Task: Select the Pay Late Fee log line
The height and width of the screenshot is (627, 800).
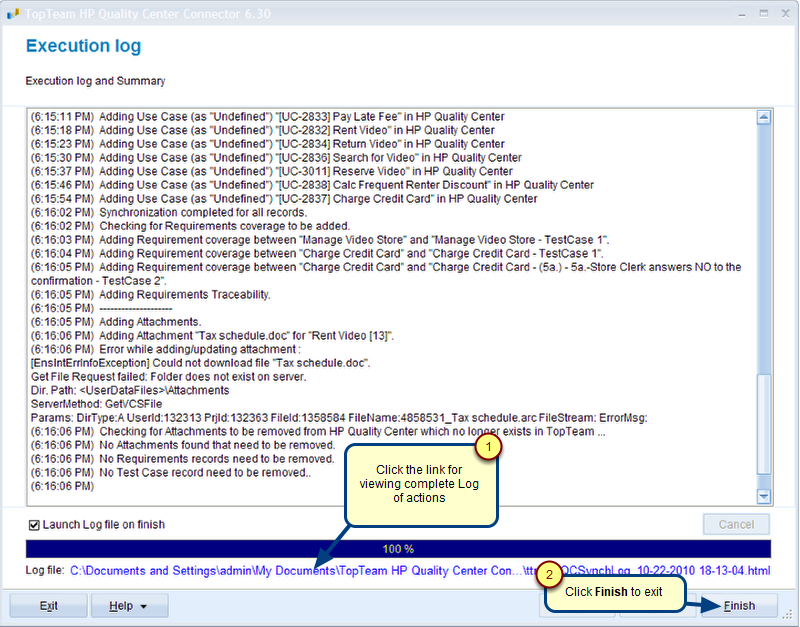Action: pos(265,117)
